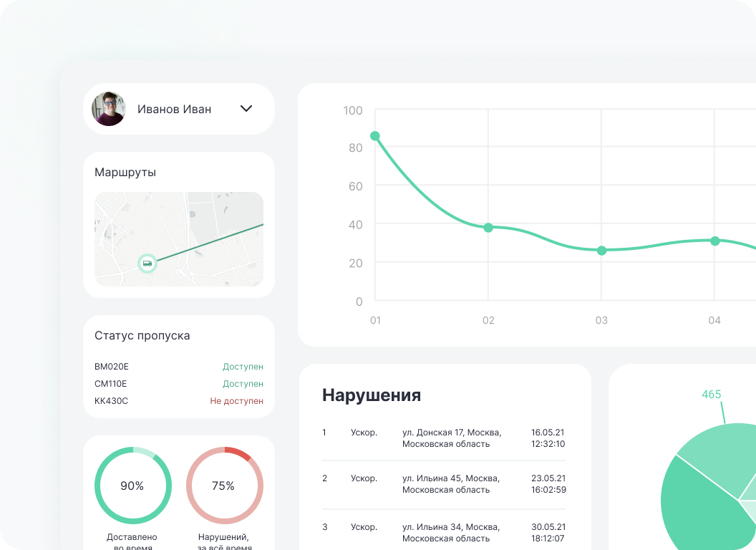The height and width of the screenshot is (550, 756).
Task: Click the Маршруты card heading
Action: point(125,173)
